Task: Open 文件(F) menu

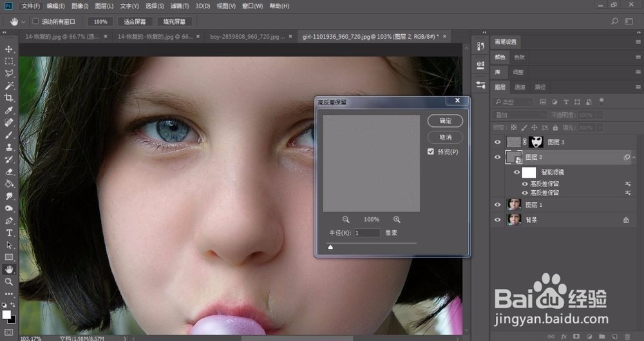Action: [30, 6]
